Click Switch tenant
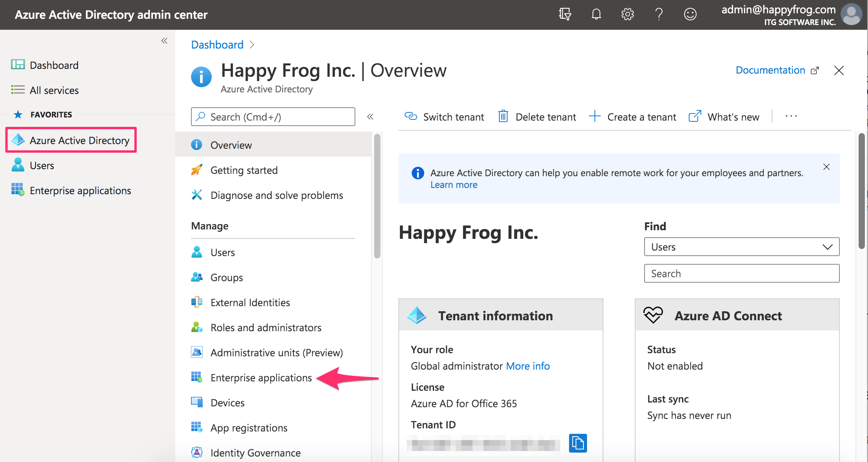868x462 pixels. tap(444, 117)
